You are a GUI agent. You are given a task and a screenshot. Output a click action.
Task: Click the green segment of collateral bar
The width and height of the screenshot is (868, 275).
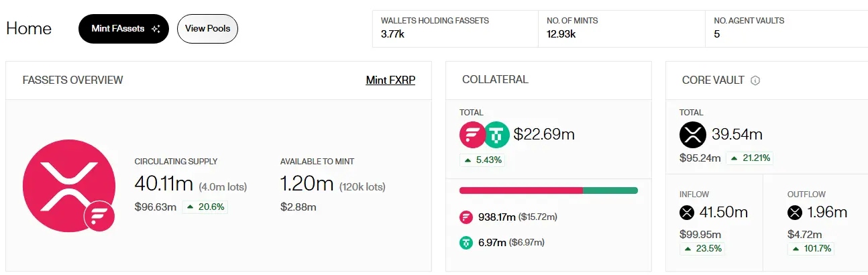pyautogui.click(x=610, y=190)
